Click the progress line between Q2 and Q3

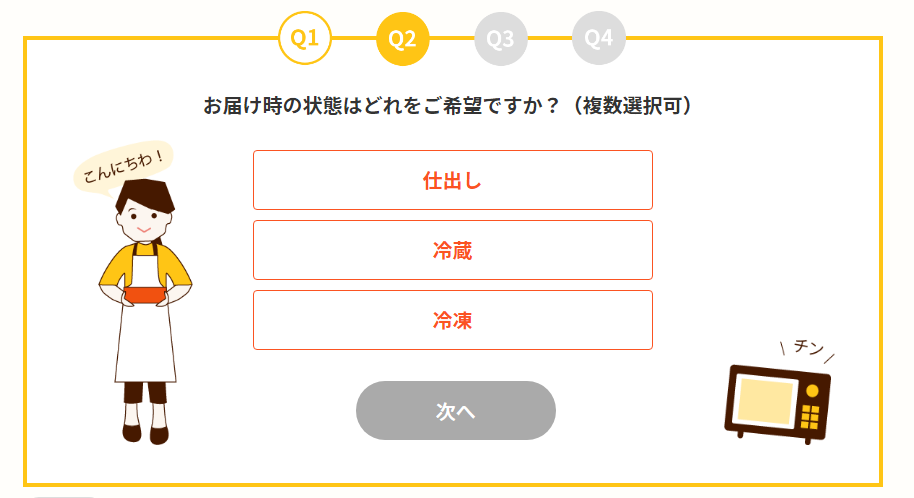(x=452, y=38)
